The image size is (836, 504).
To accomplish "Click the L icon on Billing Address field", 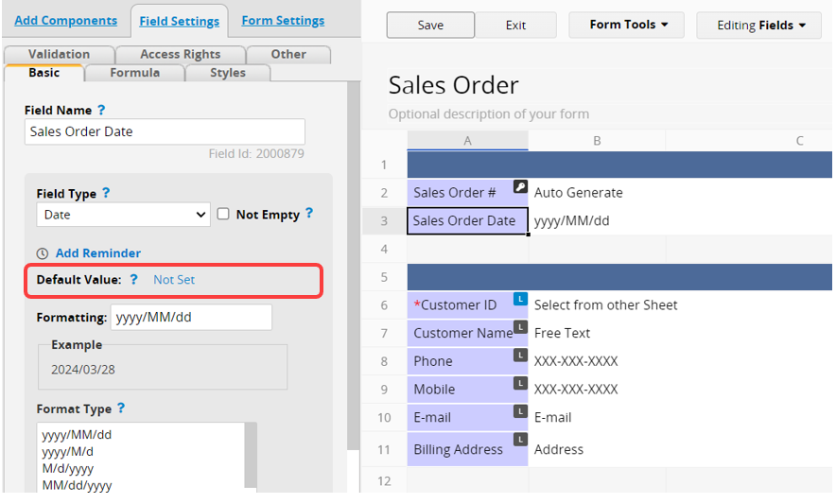I will click(520, 440).
